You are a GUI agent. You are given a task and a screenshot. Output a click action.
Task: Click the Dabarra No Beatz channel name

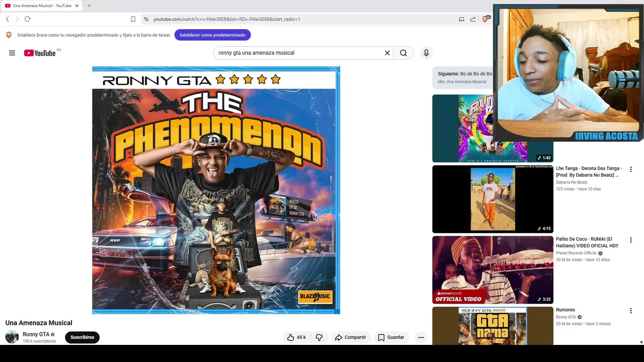point(572,182)
